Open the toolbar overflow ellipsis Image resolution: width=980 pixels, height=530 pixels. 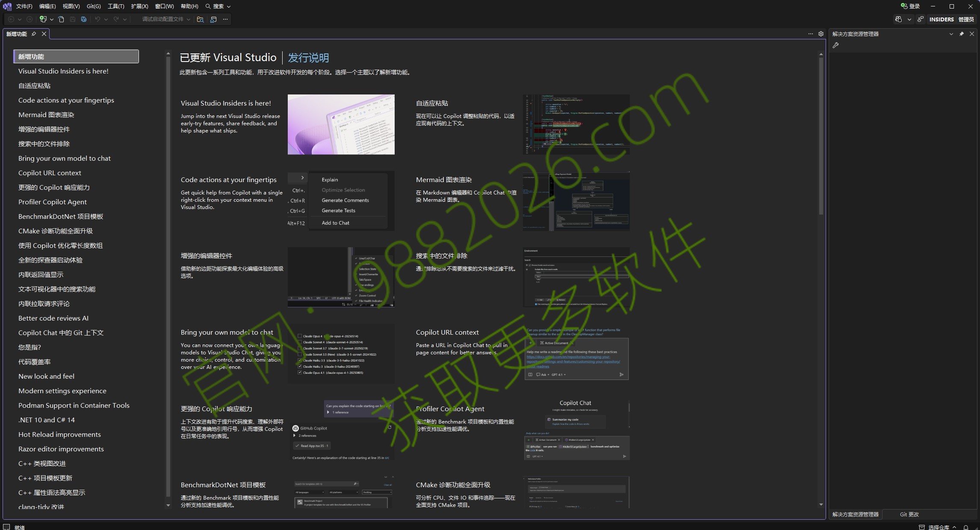[225, 19]
